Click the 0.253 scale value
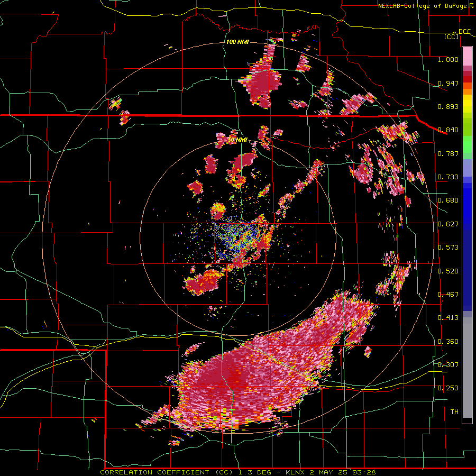Viewport: 476px width, 476px height. 448,388
